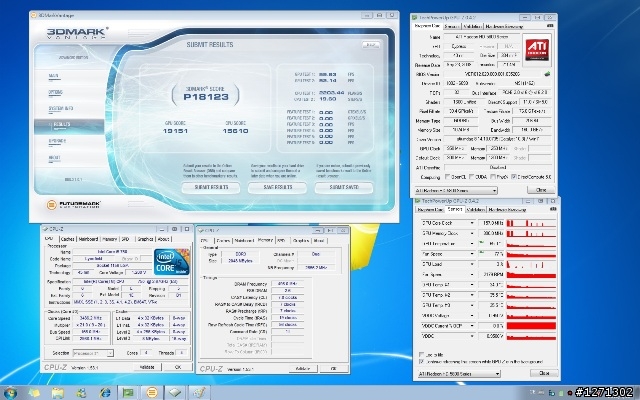Select Options in the 3DMark Vantage sidebar
The height and width of the screenshot is (400, 640).
coord(56,92)
